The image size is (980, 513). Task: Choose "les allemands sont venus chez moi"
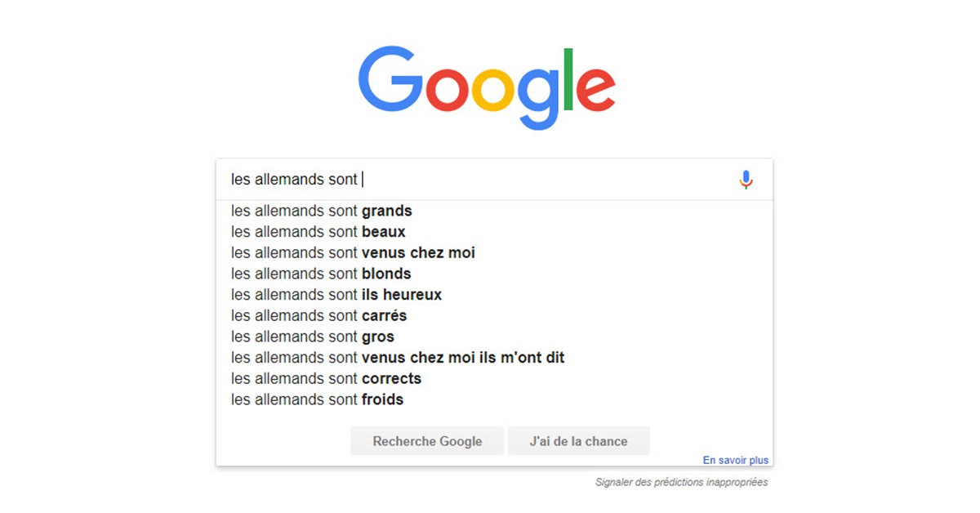pyautogui.click(x=353, y=252)
